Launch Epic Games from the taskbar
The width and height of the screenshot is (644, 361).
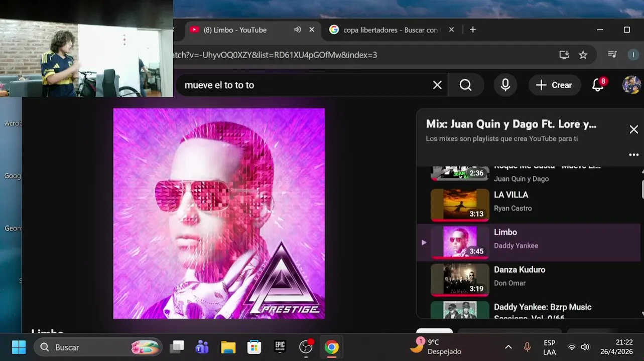tap(280, 347)
